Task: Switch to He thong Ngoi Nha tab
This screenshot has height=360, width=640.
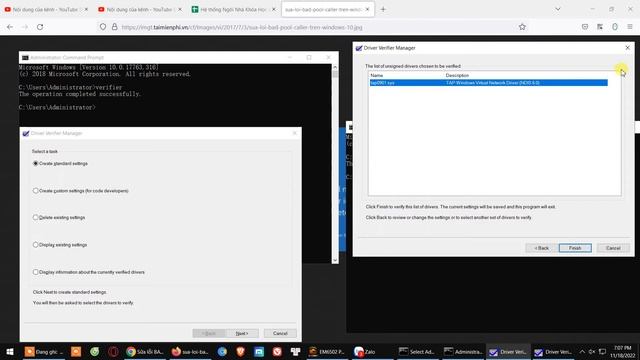Action: point(233,9)
